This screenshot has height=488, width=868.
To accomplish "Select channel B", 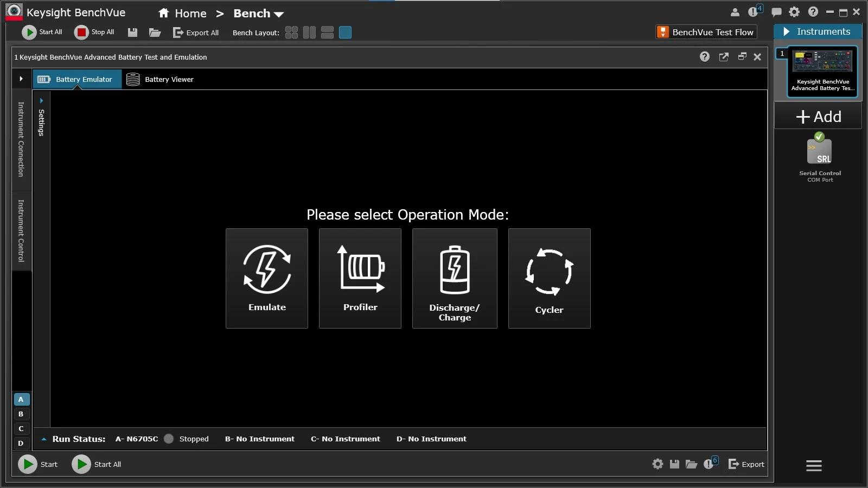I will [x=21, y=414].
